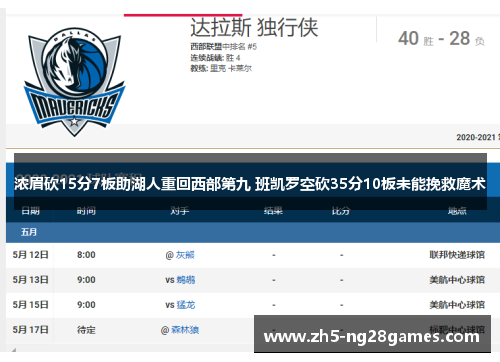Click the 联邦快递球馆 venue cell
Viewport: 500px width, 362px height.
(457, 255)
